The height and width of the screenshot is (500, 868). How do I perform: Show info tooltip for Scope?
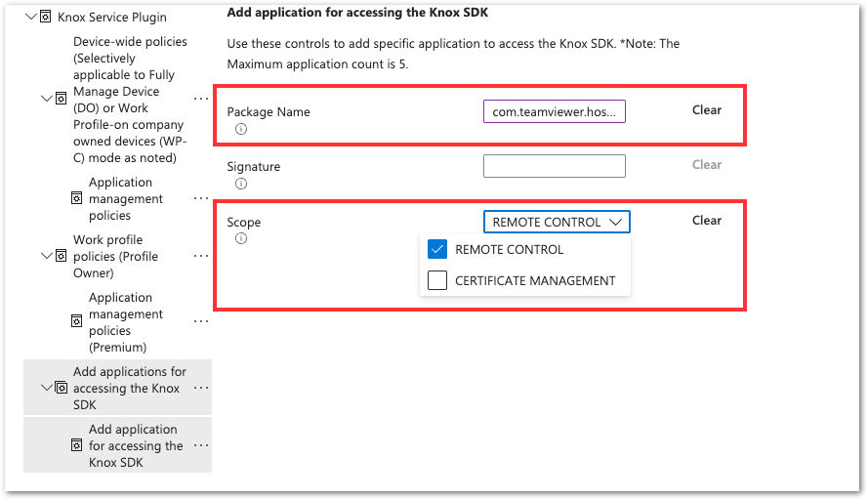tap(241, 238)
